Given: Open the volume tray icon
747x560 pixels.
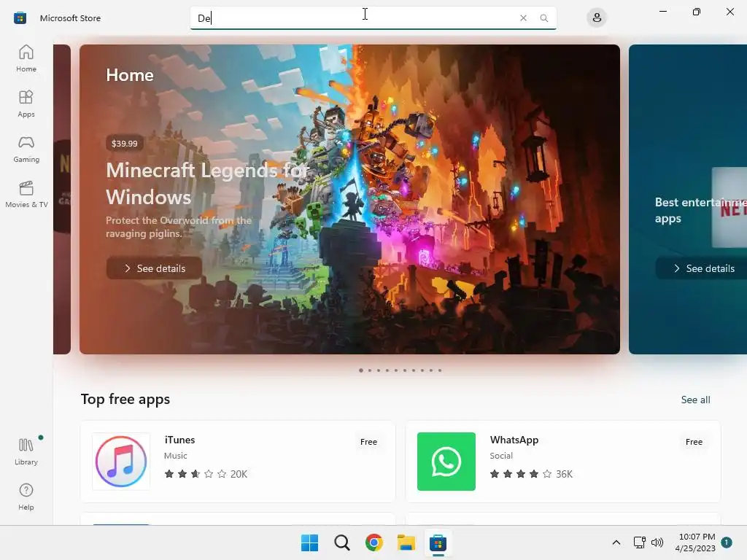Looking at the screenshot, I should coord(657,542).
